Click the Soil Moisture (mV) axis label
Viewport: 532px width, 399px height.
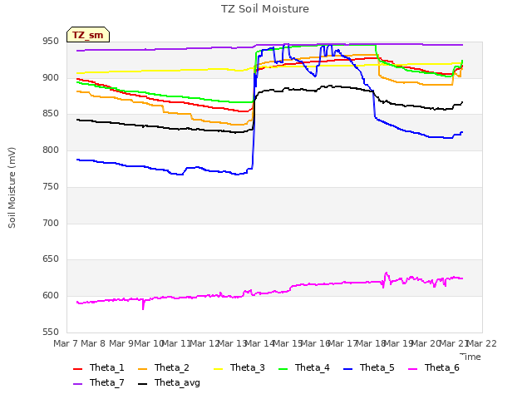coord(12,188)
